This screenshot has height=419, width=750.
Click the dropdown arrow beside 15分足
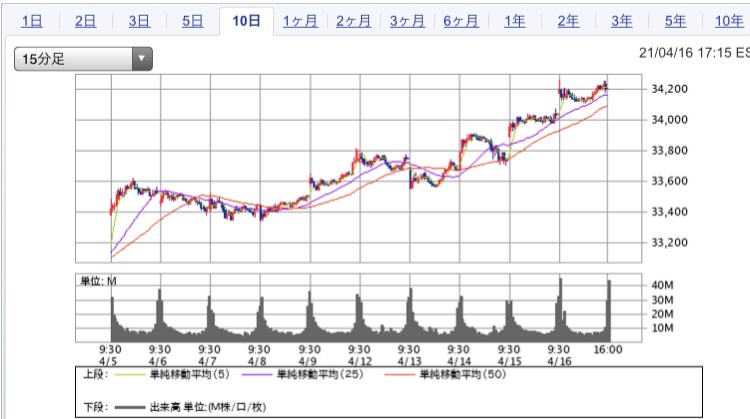pos(142,59)
